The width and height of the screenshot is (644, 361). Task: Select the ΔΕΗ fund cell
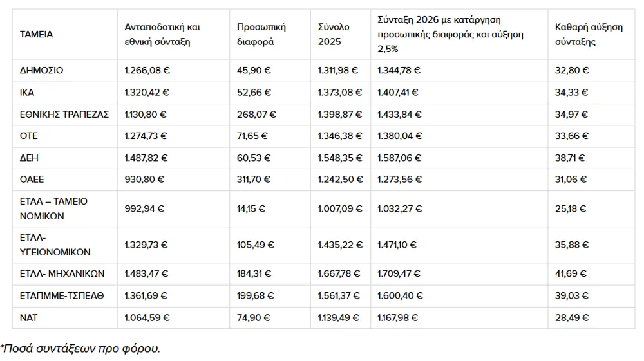30,158
